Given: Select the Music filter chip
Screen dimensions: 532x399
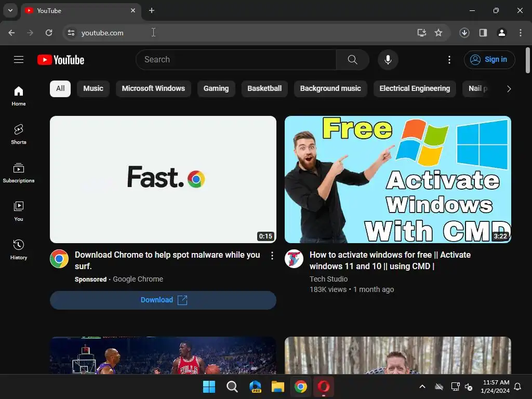Looking at the screenshot, I should [x=94, y=88].
